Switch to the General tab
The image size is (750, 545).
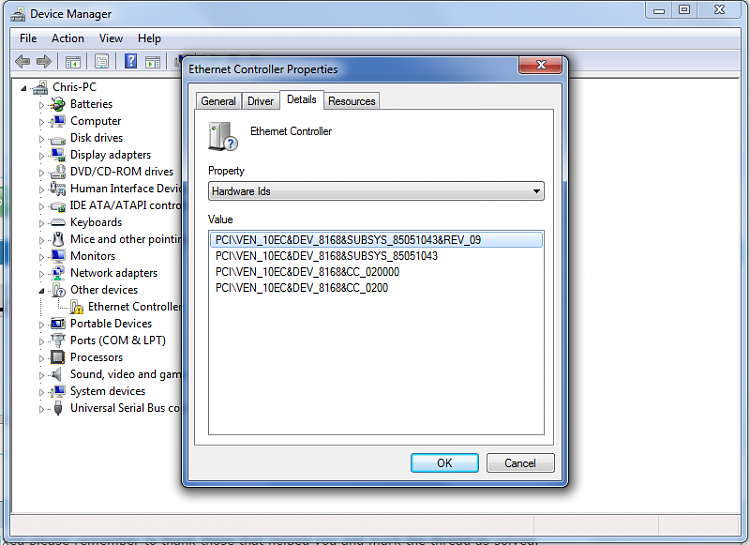pos(218,101)
